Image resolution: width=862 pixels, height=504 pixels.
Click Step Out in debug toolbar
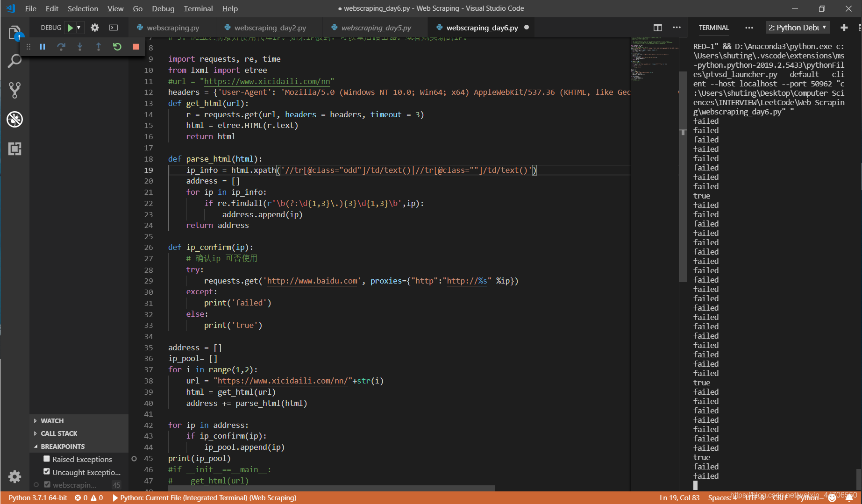click(x=99, y=47)
